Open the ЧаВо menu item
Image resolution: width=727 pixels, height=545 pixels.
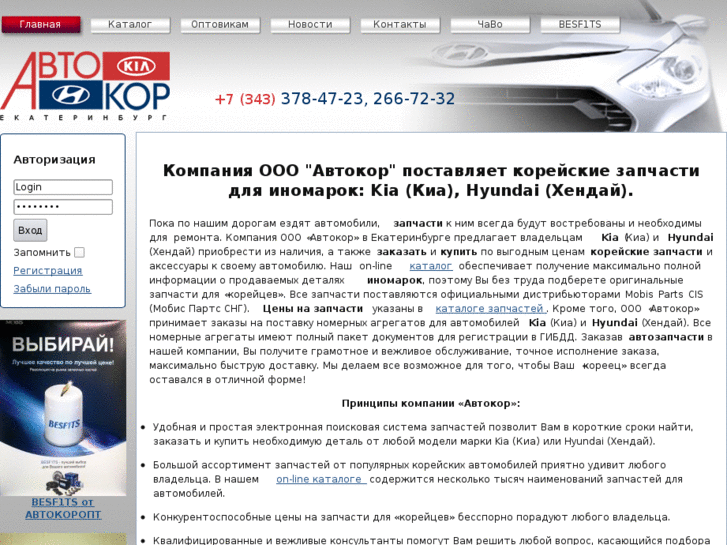click(x=490, y=25)
